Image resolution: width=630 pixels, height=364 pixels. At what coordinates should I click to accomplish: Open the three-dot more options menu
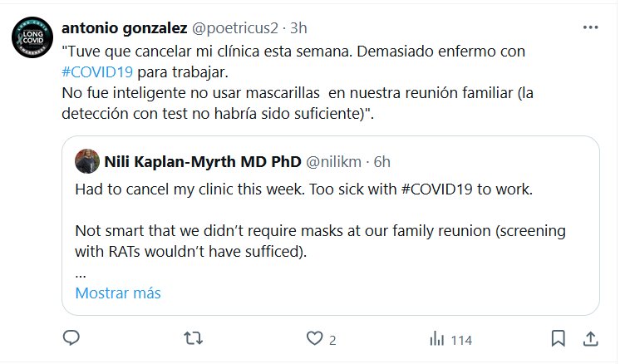click(x=590, y=27)
